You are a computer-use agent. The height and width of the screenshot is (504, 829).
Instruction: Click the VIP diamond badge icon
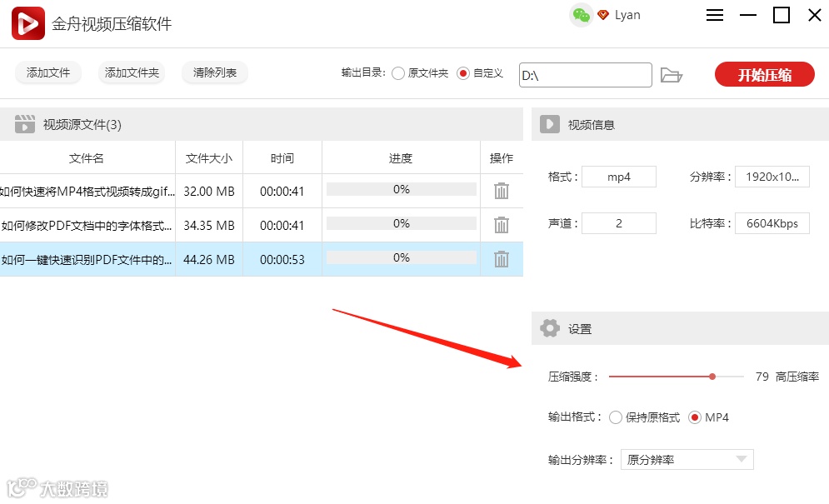coord(603,15)
